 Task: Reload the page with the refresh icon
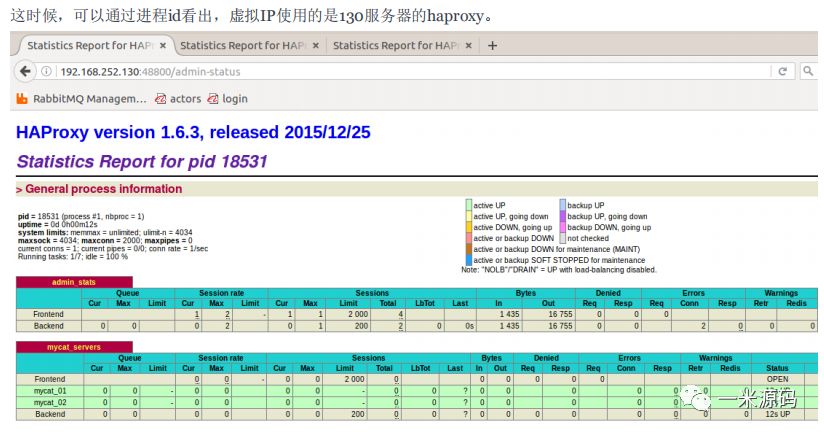pyautogui.click(x=782, y=71)
